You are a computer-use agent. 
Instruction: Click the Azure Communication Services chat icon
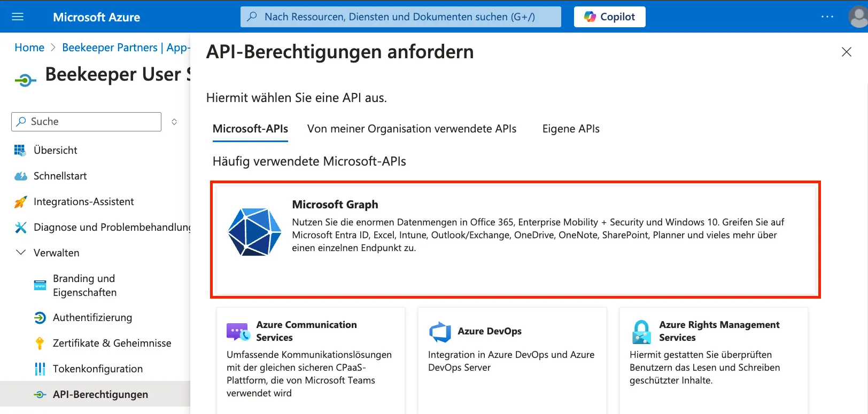pyautogui.click(x=238, y=331)
